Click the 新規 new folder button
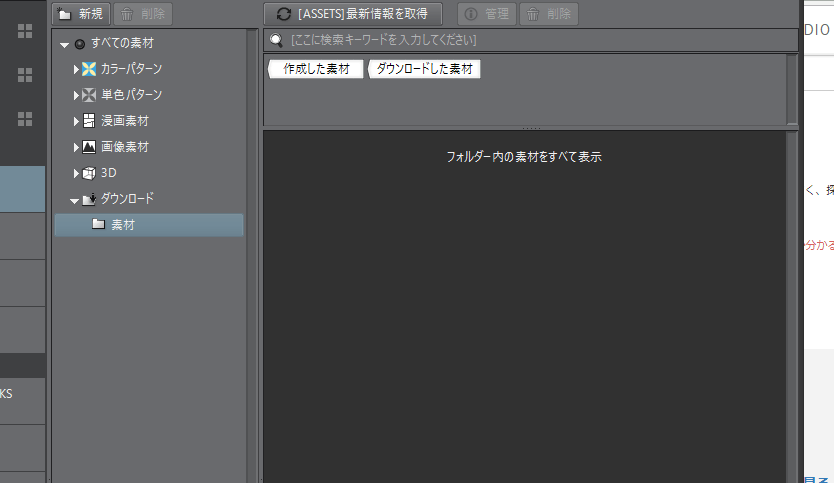The width and height of the screenshot is (834, 483). click(x=80, y=13)
